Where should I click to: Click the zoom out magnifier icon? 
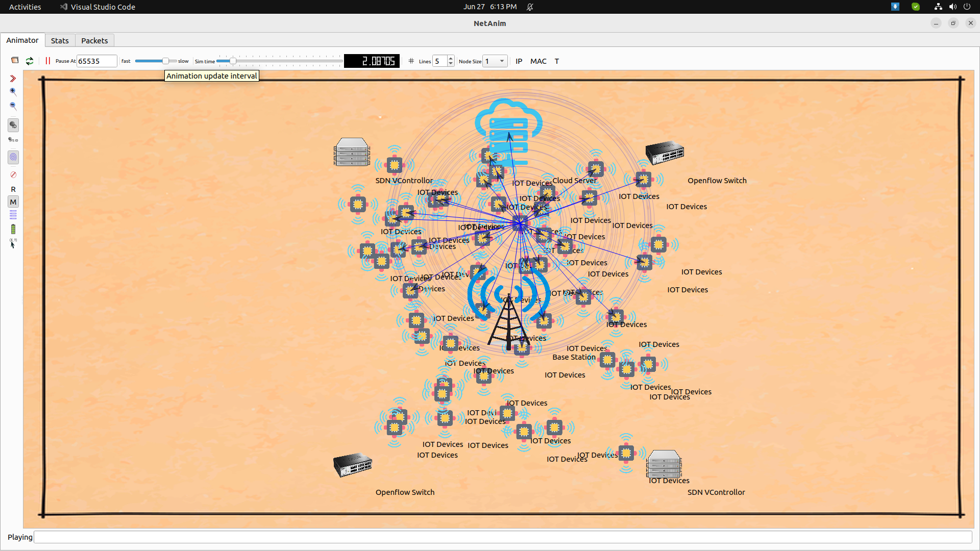[13, 106]
